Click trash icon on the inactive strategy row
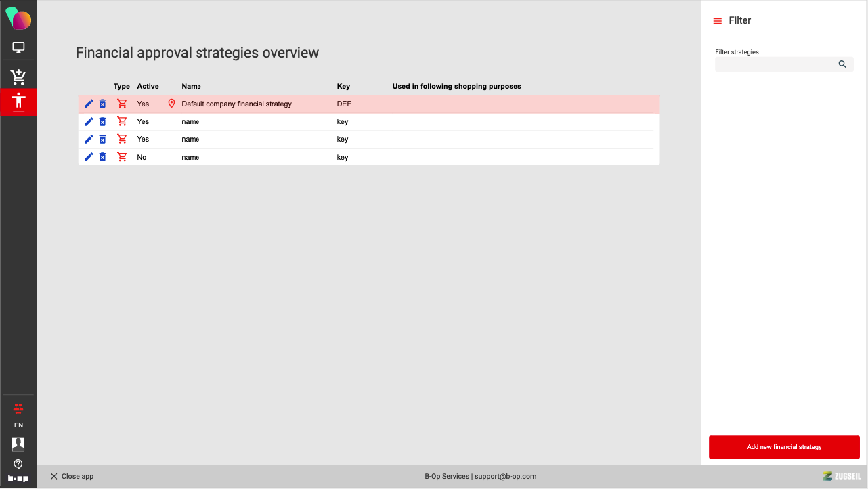Viewport: 868px width, 489px height. 102,157
